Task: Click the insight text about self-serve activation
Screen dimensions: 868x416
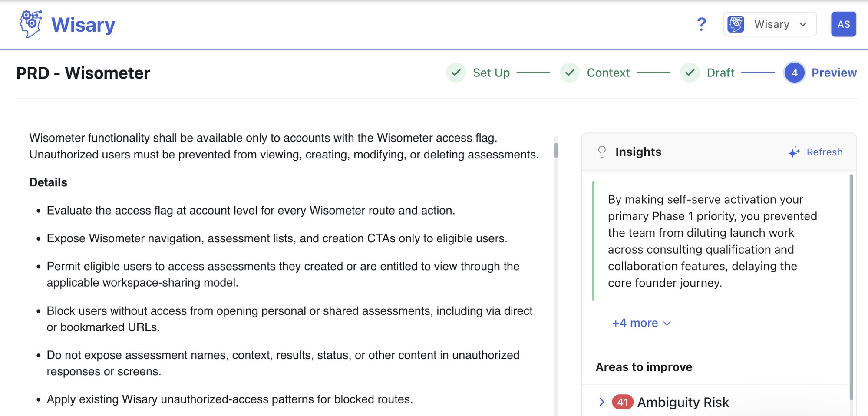Action: [713, 241]
